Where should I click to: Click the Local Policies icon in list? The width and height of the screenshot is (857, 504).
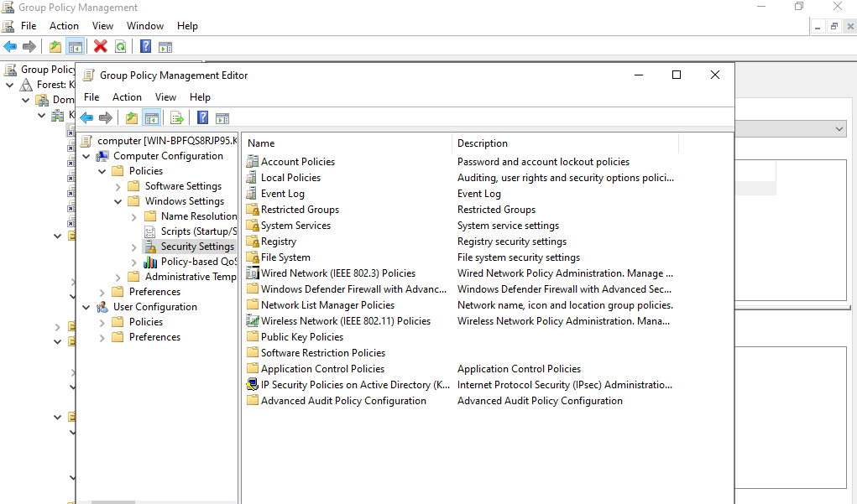pyautogui.click(x=252, y=178)
